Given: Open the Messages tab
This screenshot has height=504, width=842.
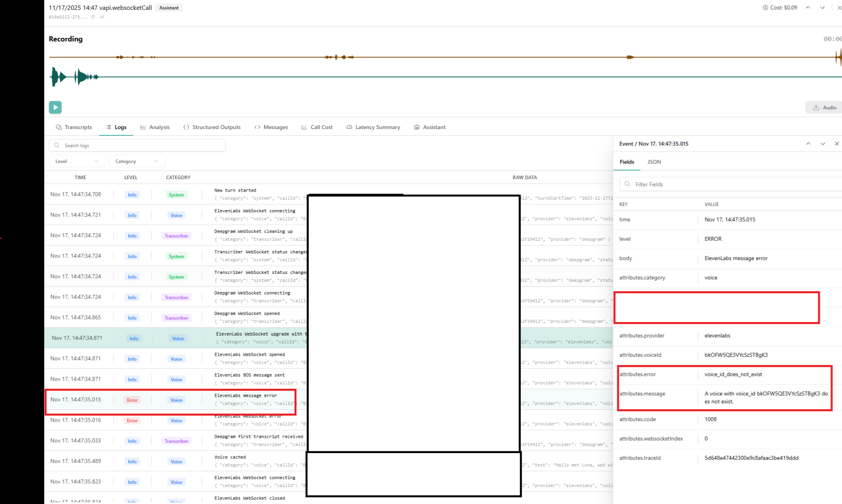Looking at the screenshot, I should pyautogui.click(x=271, y=127).
